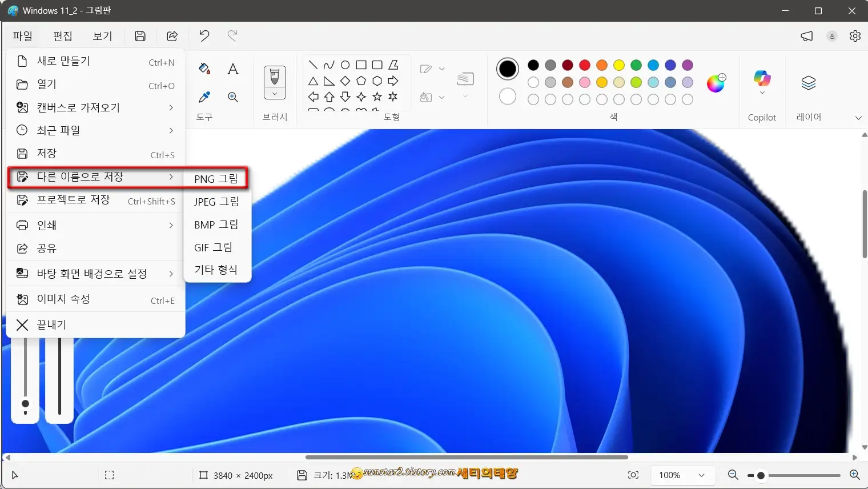
Task: Open the user account icon
Action: pos(832,36)
